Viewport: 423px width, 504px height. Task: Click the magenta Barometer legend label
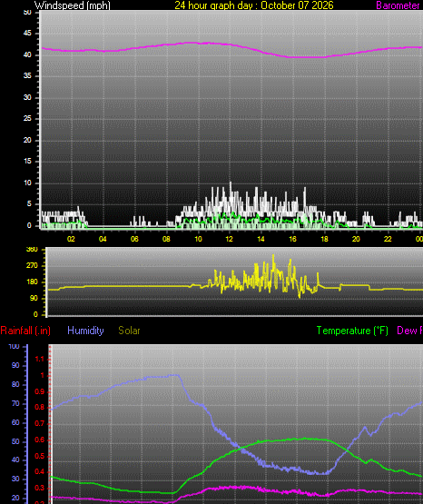[x=398, y=5]
